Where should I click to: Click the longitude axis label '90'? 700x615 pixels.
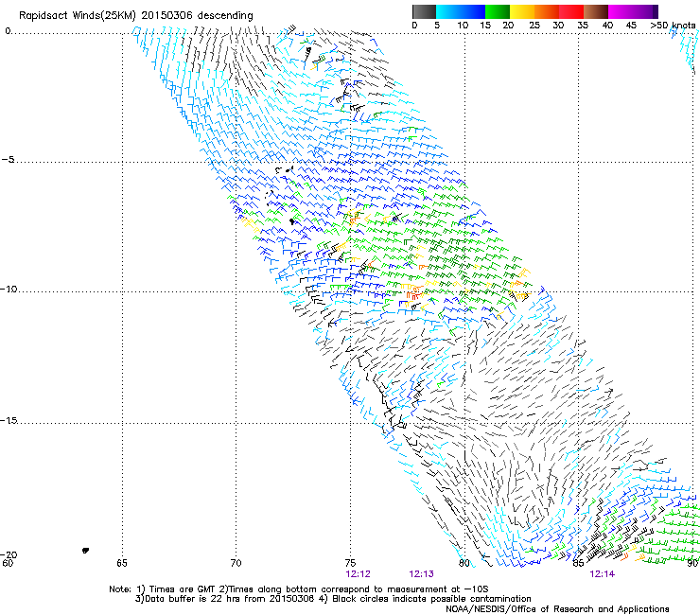tap(692, 563)
